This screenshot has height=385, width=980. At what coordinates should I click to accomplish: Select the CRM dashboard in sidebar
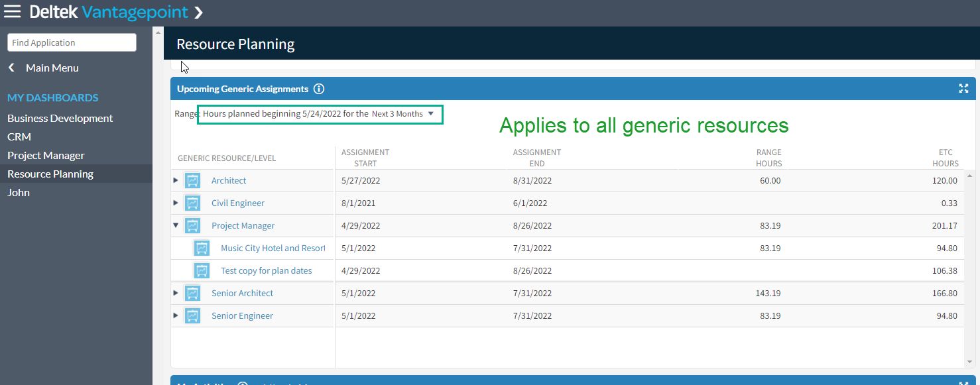[19, 137]
